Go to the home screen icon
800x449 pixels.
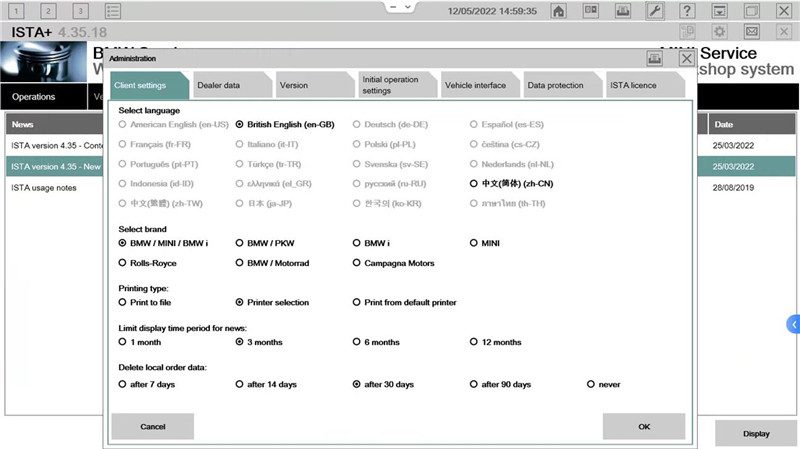[x=559, y=10]
